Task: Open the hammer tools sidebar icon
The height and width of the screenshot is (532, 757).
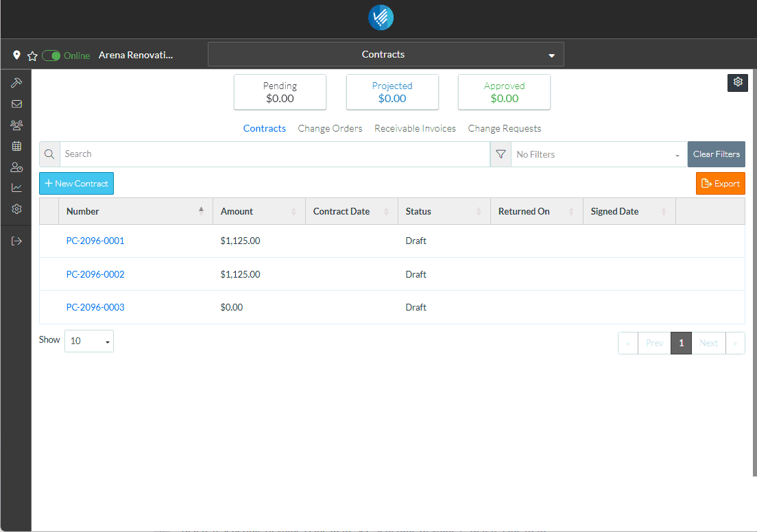Action: pyautogui.click(x=16, y=83)
